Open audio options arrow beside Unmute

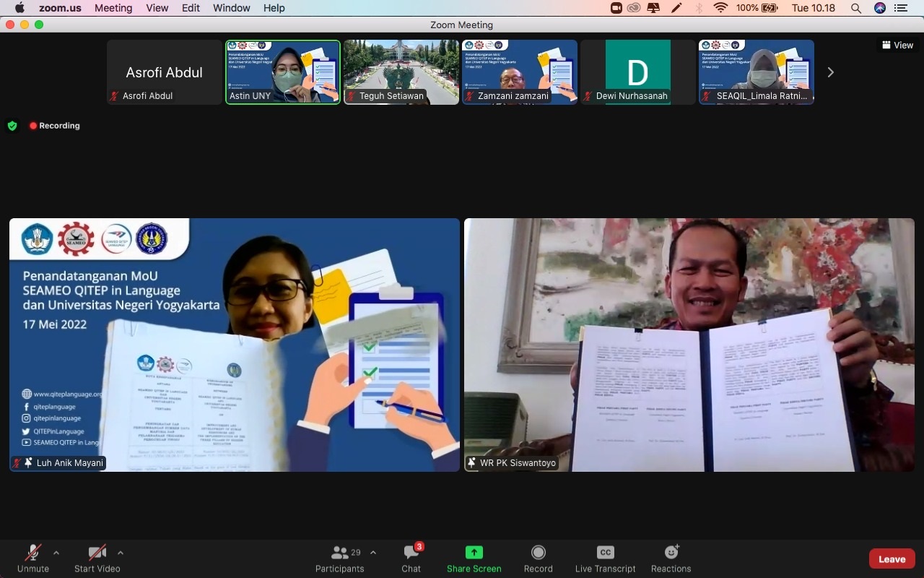(56, 553)
